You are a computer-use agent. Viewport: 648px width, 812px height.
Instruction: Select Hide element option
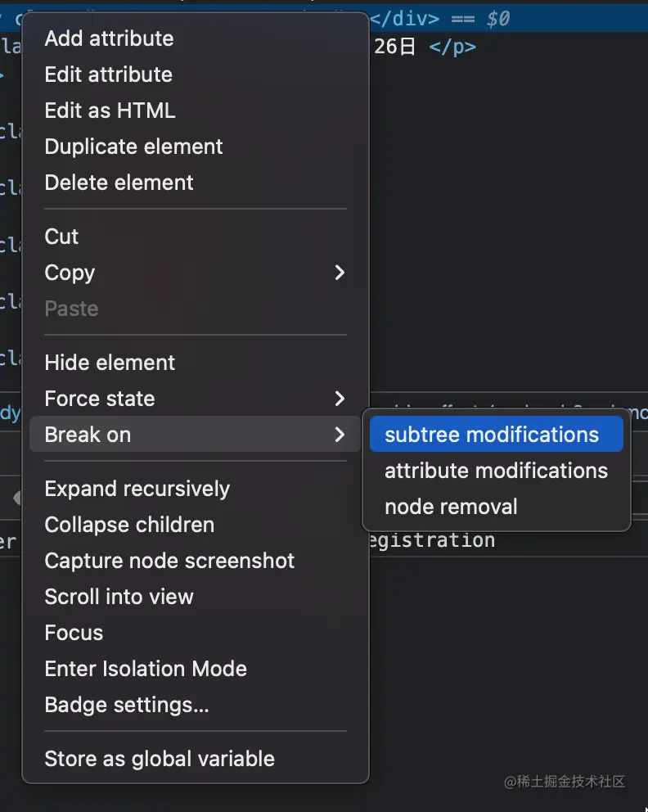(110, 363)
